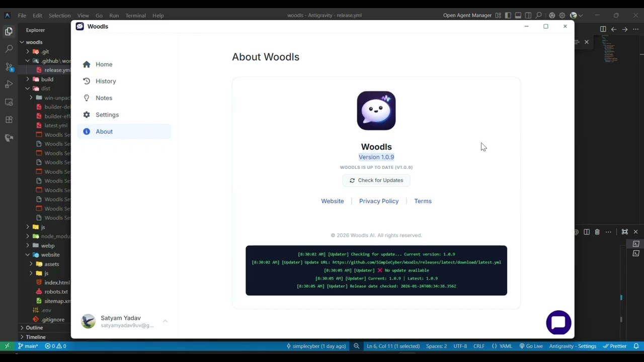Click the search magnifier in the title bar
The width and height of the screenshot is (644, 362).
pyautogui.click(x=538, y=16)
